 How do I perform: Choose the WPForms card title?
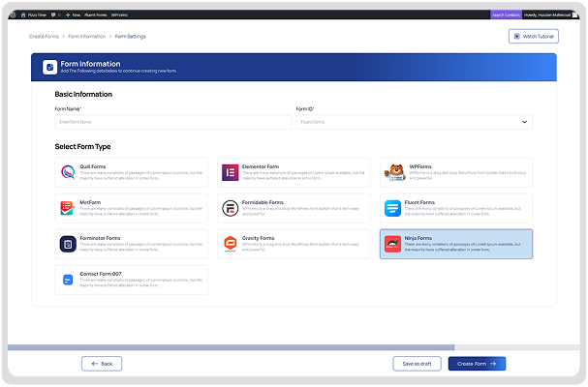click(x=420, y=166)
